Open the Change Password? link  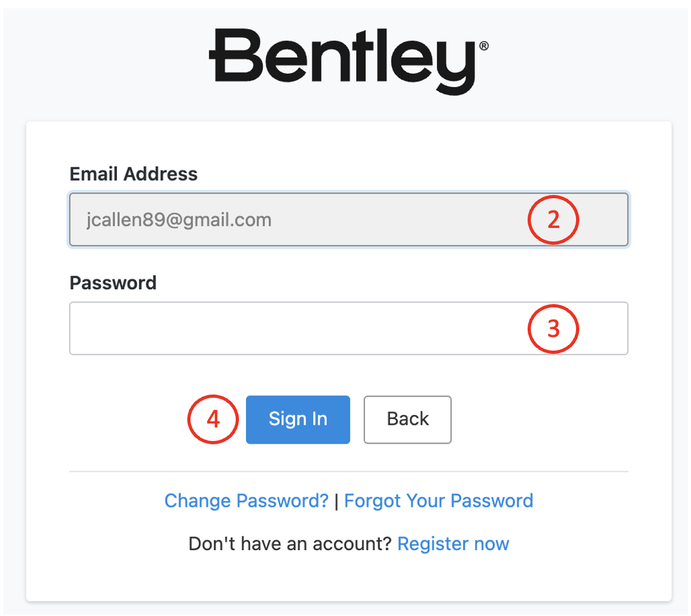[246, 501]
